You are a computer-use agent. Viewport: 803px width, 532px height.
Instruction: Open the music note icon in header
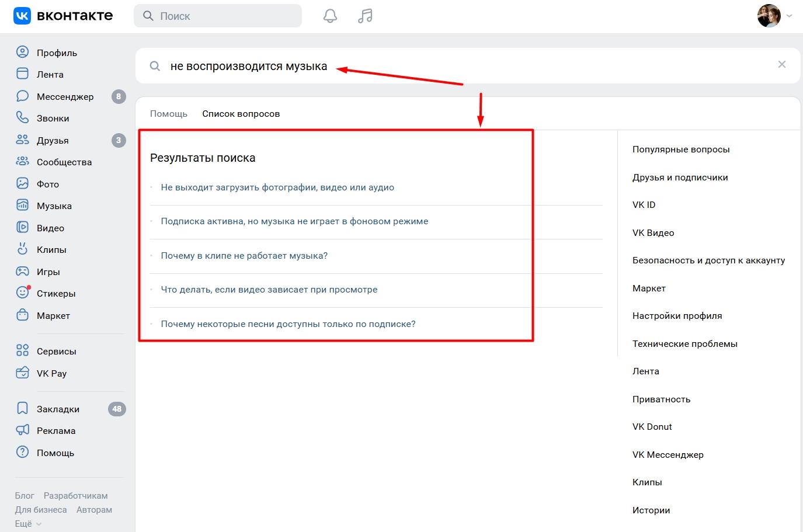coord(365,16)
